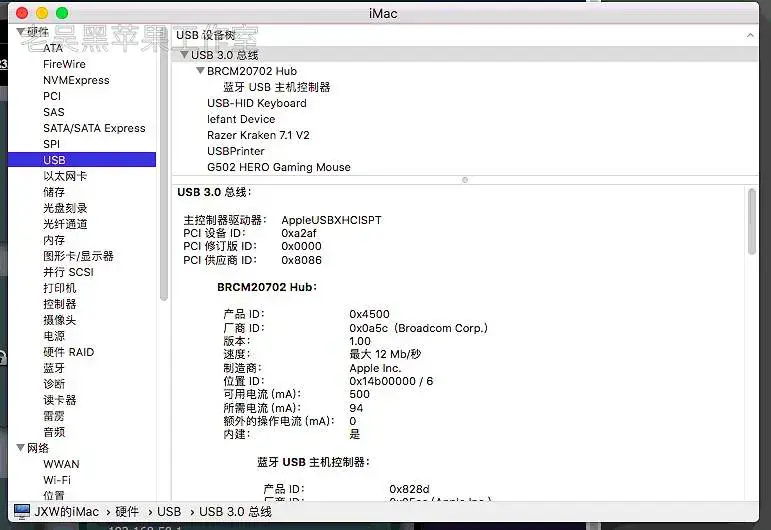Select 并行 SCSI in the sidebar
The width and height of the screenshot is (771, 530).
(x=68, y=272)
